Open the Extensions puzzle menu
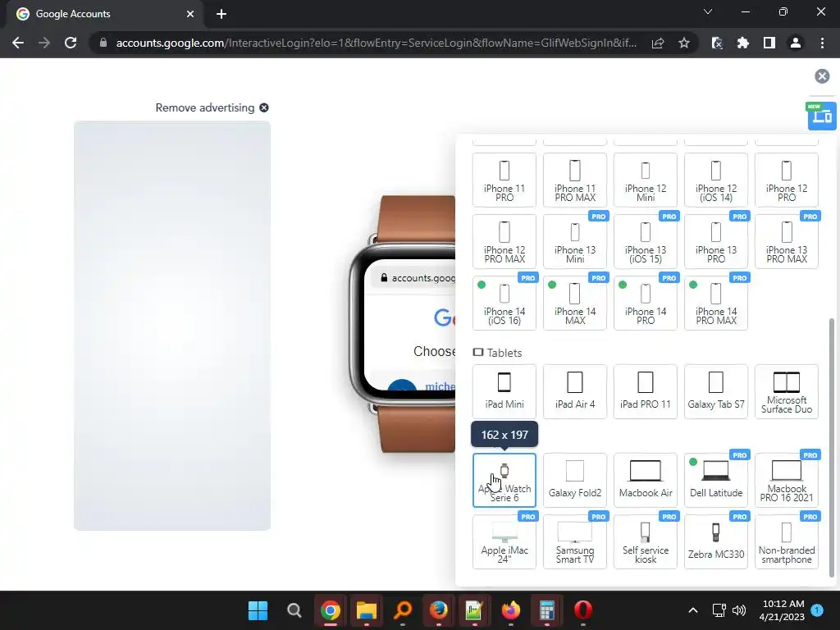Viewport: 840px width, 630px height. point(742,43)
